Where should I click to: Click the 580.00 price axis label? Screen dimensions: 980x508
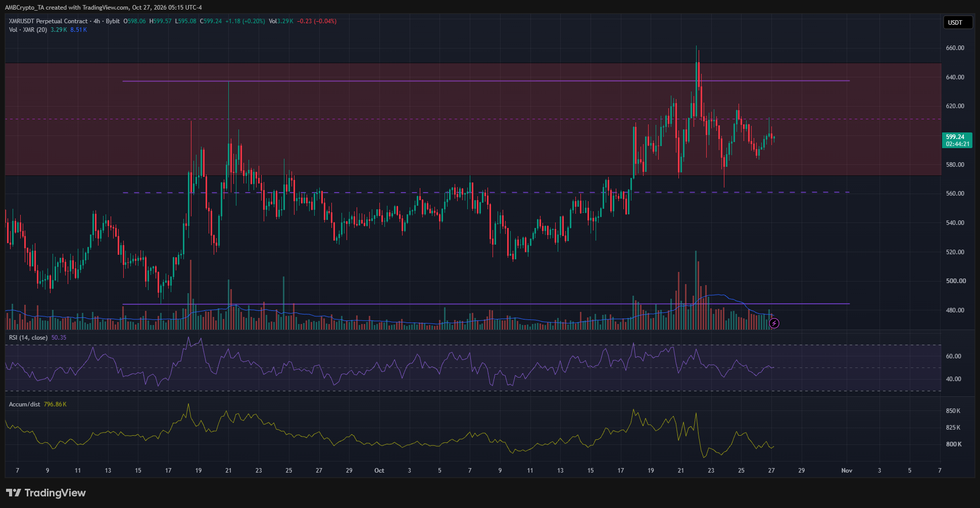[x=955, y=165]
